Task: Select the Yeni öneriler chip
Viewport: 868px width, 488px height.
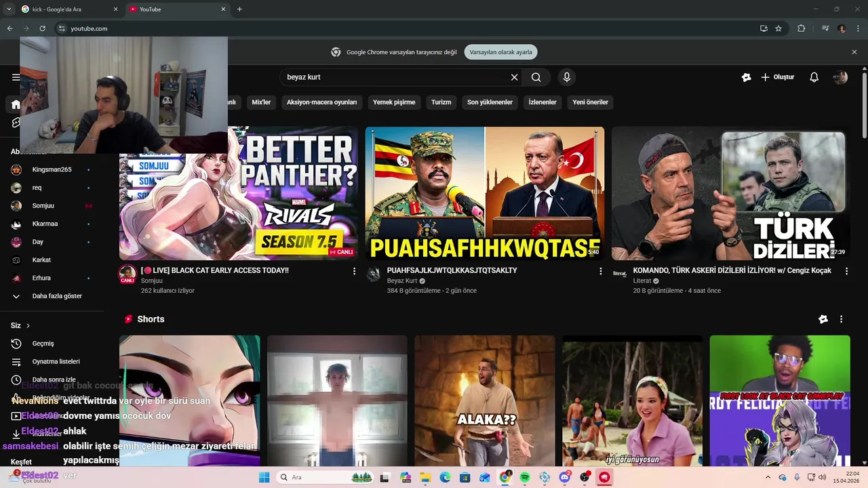Action: coord(590,102)
